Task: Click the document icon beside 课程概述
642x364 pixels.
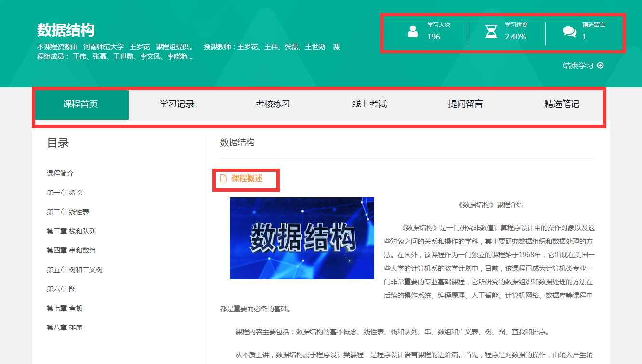Action: (223, 178)
